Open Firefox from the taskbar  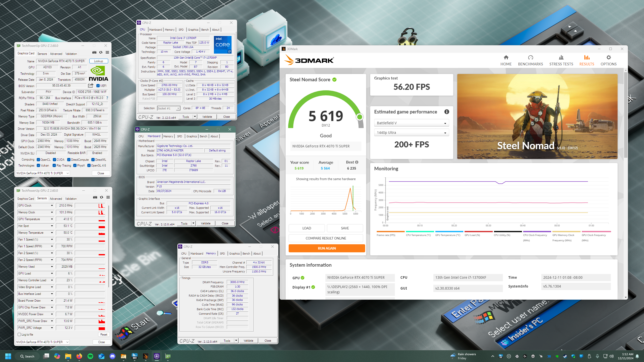point(79,356)
